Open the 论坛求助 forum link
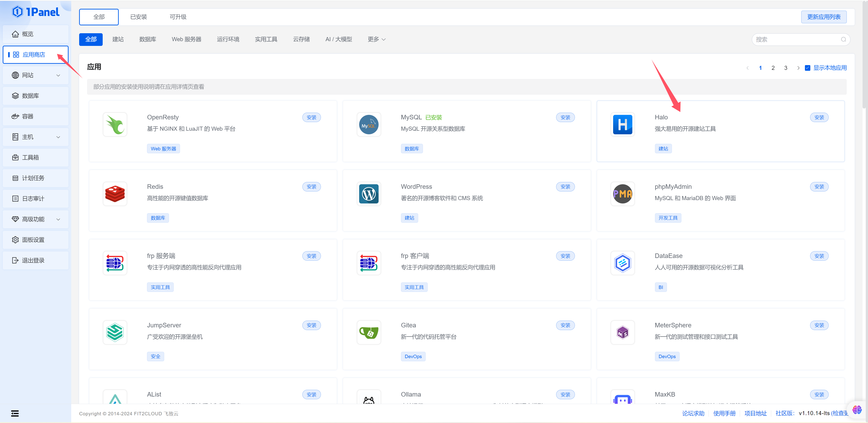This screenshot has width=868, height=423. point(693,414)
